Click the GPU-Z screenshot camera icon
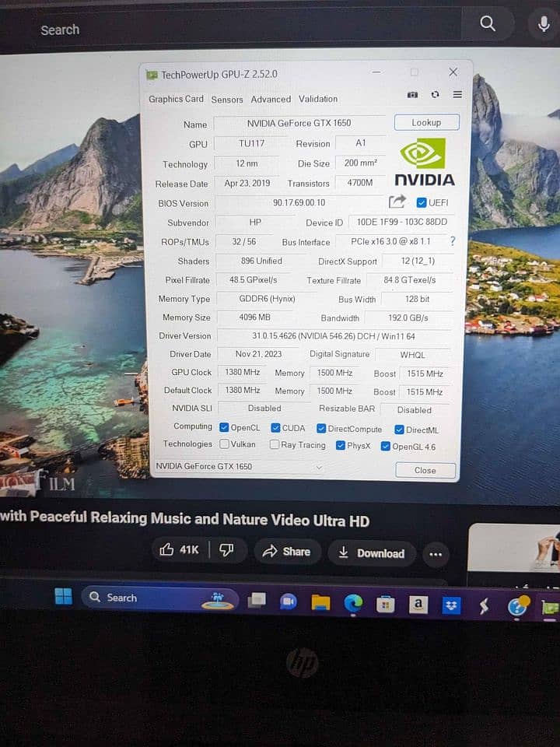The height and width of the screenshot is (747, 560). 412,95
